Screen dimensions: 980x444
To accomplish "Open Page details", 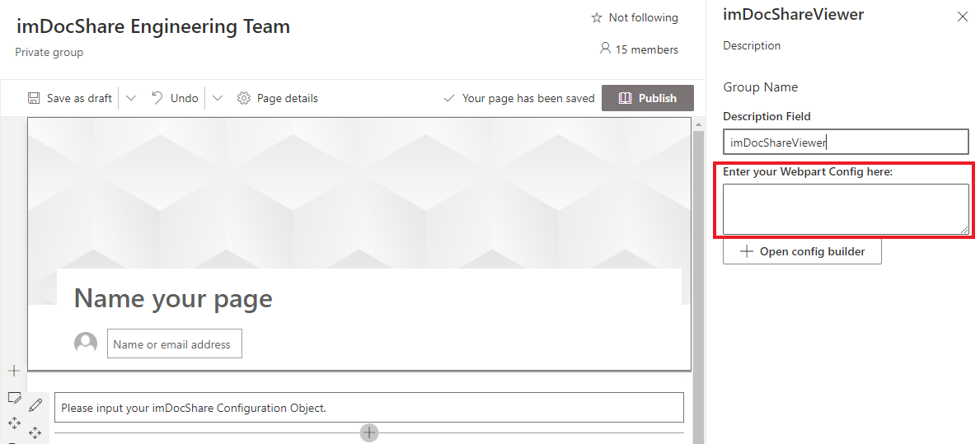I will pyautogui.click(x=278, y=98).
